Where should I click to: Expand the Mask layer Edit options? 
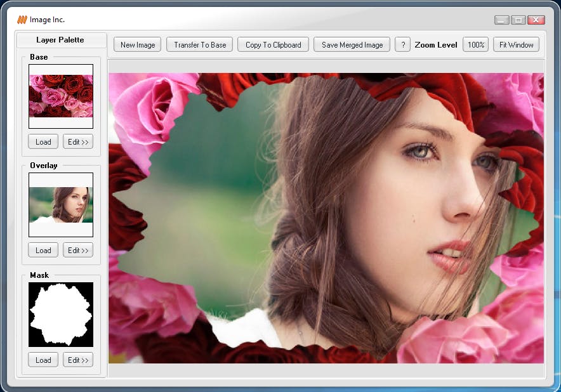coord(78,360)
